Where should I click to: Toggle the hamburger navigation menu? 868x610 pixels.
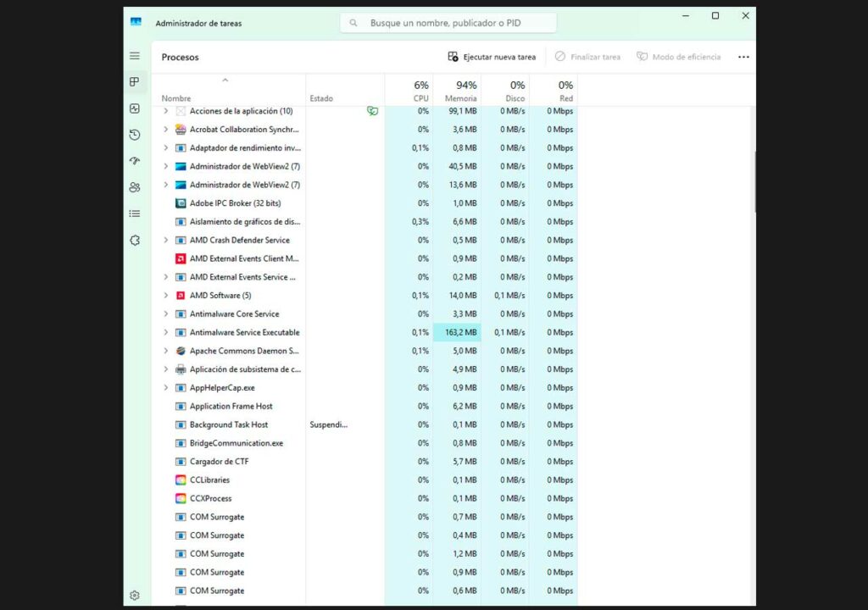pos(134,56)
